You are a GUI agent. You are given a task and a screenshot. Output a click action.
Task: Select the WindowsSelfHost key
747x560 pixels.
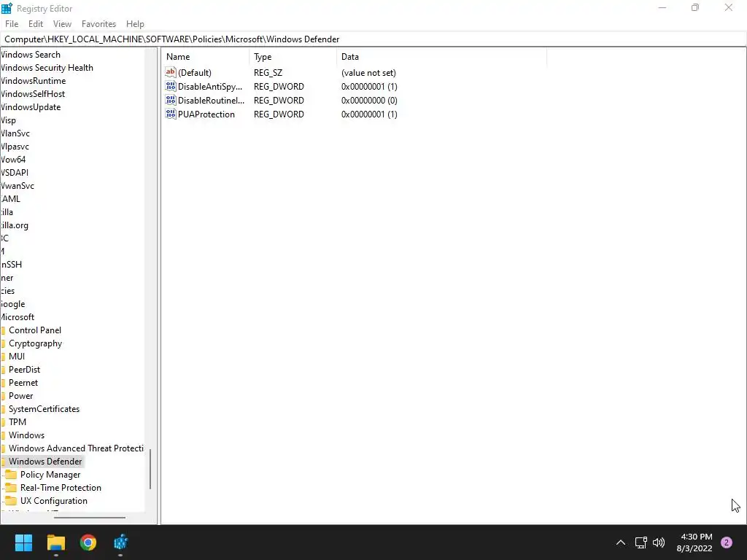coord(32,94)
